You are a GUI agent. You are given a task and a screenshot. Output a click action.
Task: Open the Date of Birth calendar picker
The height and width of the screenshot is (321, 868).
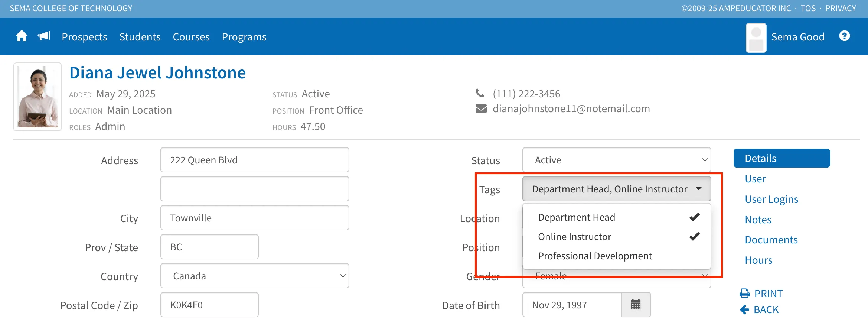pyautogui.click(x=636, y=305)
